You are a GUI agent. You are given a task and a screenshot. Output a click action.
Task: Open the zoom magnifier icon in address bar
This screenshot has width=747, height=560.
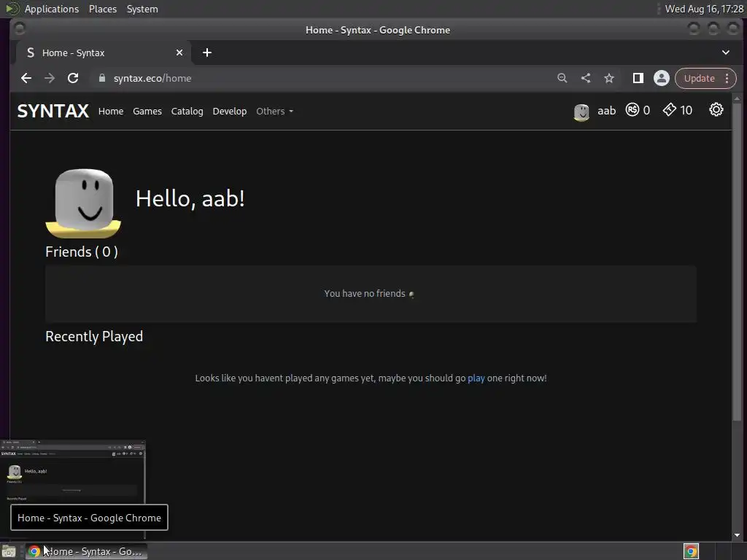point(562,78)
